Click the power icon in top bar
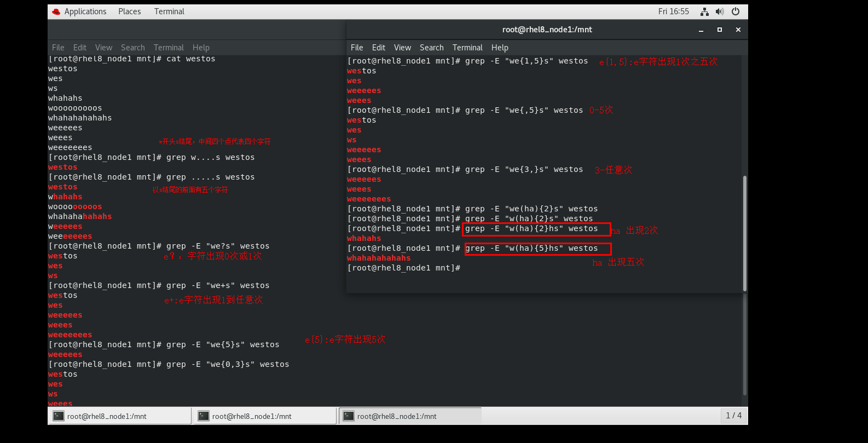Screen dimensions: 868x443 tap(736, 11)
